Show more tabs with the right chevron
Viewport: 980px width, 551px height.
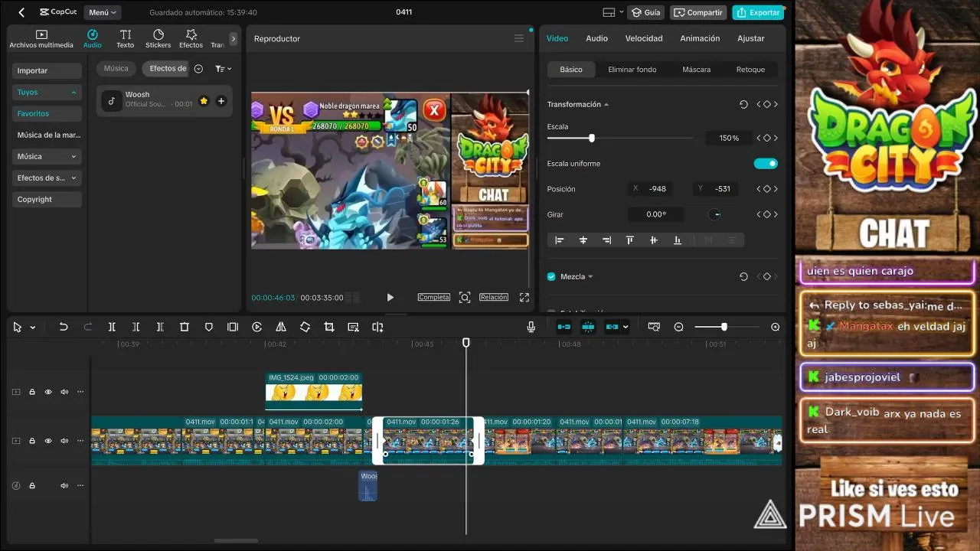coord(234,39)
